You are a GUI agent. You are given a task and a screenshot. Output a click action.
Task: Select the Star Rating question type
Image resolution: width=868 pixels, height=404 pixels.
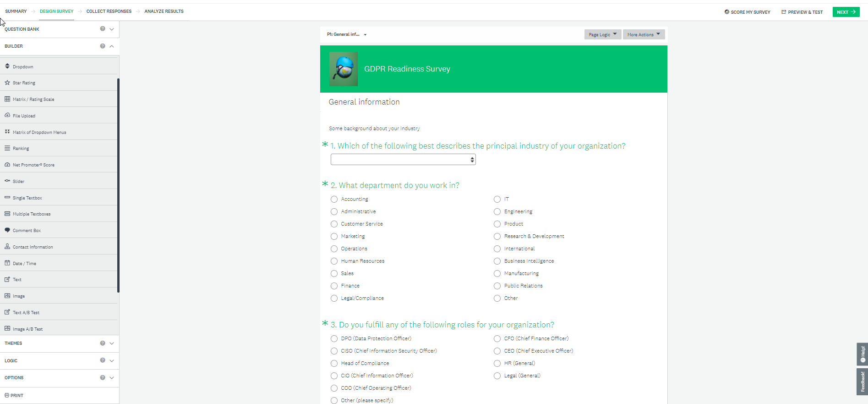point(24,83)
